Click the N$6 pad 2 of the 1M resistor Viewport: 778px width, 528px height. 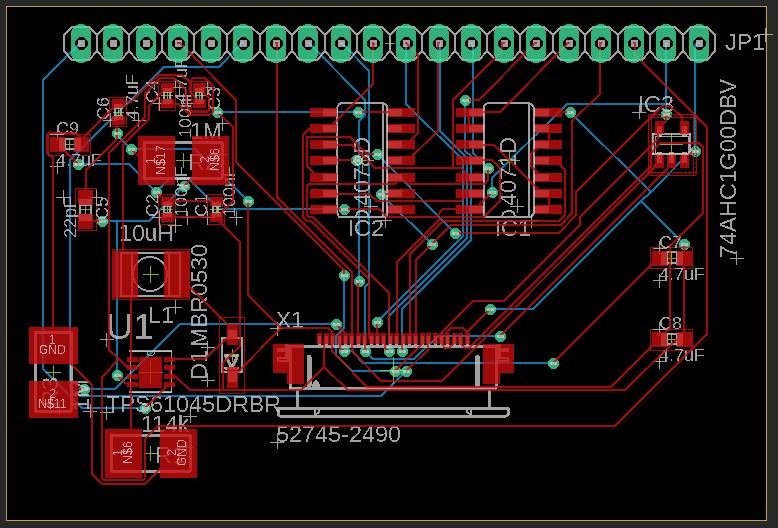[210, 160]
